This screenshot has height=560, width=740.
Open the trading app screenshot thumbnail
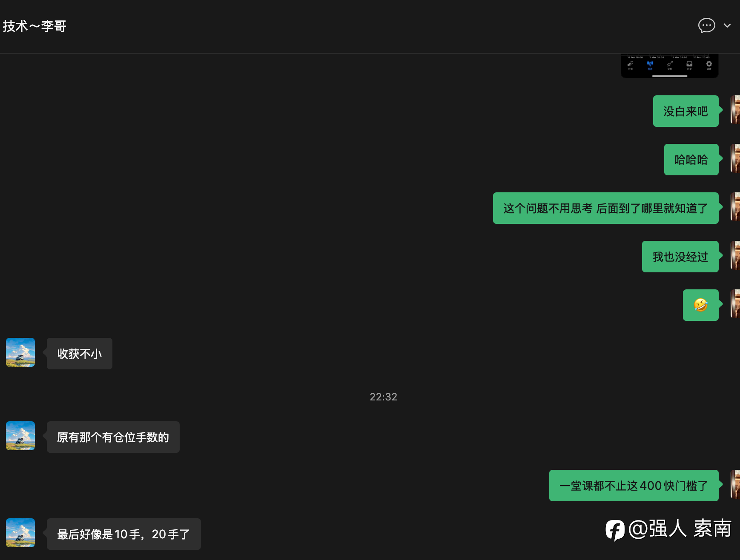(x=670, y=66)
